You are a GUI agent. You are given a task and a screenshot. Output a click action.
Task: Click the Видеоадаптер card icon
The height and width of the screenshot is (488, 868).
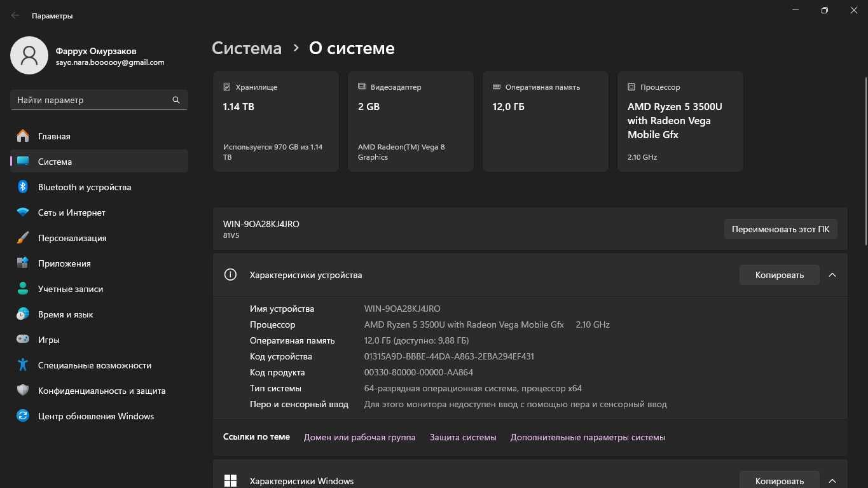point(362,87)
